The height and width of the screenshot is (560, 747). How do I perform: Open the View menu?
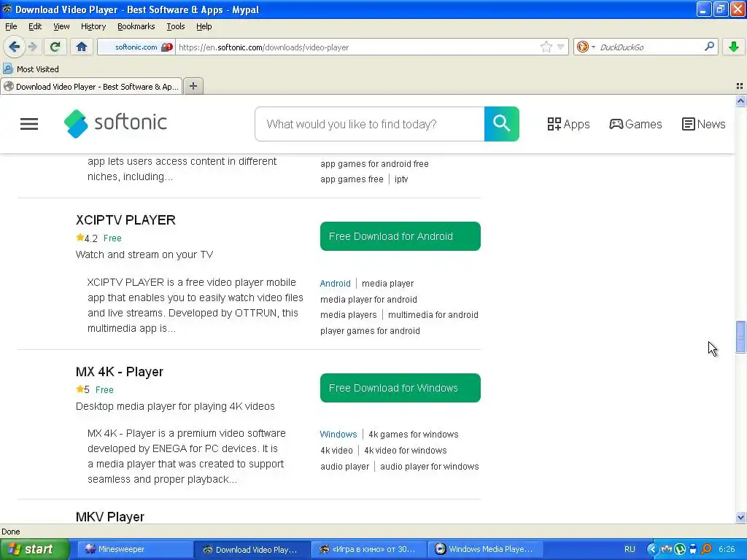(61, 26)
